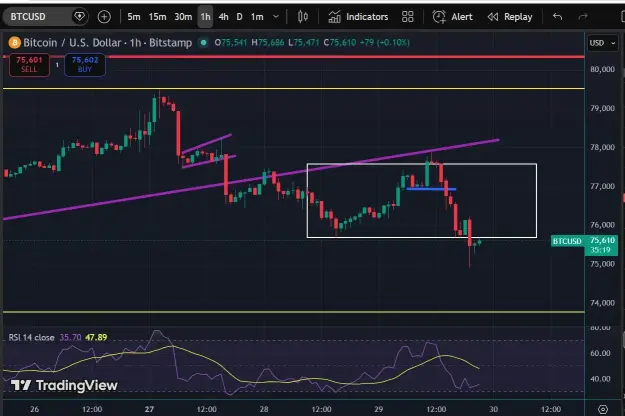This screenshot has width=625, height=416.
Task: Create an Alert
Action: click(452, 17)
